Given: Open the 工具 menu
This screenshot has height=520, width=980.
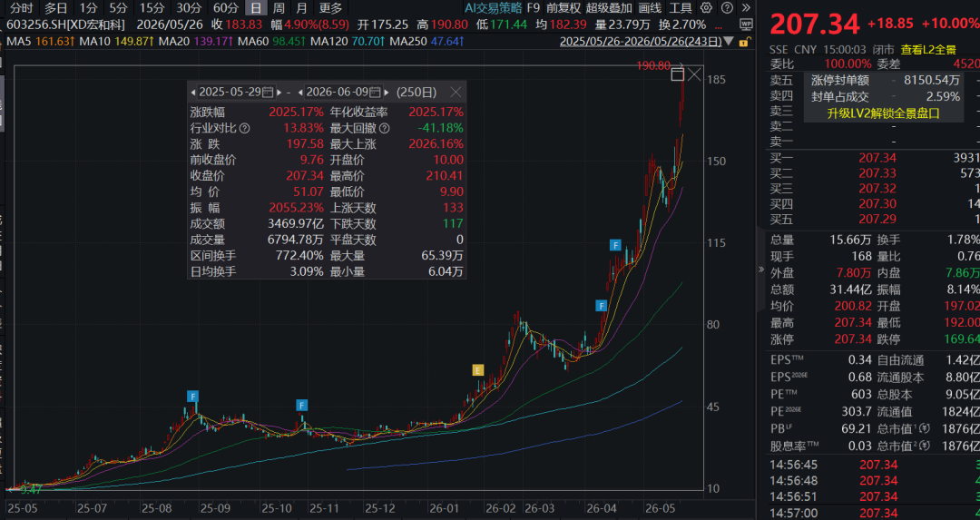Looking at the screenshot, I should click(681, 8).
